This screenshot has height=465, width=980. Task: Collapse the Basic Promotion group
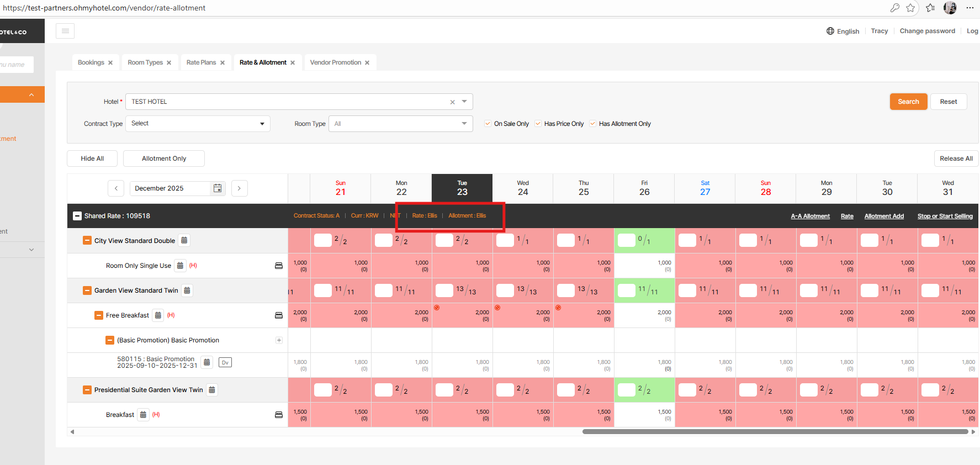pos(109,340)
